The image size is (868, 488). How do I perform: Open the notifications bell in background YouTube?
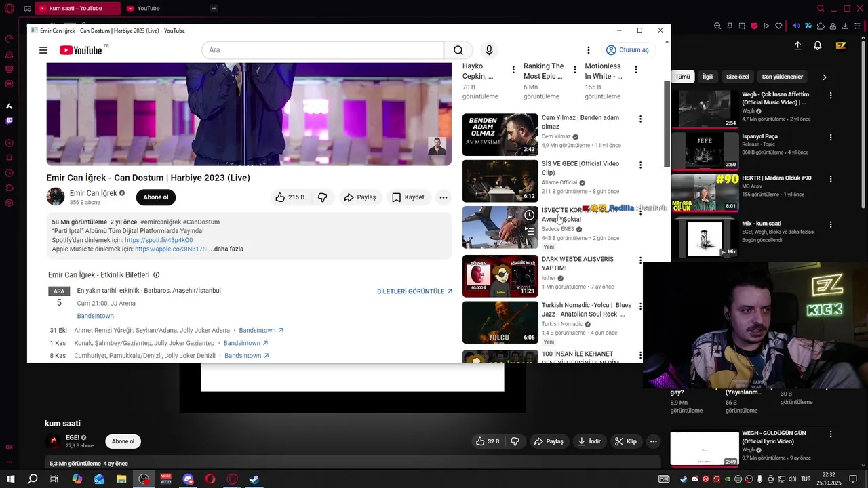[818, 45]
